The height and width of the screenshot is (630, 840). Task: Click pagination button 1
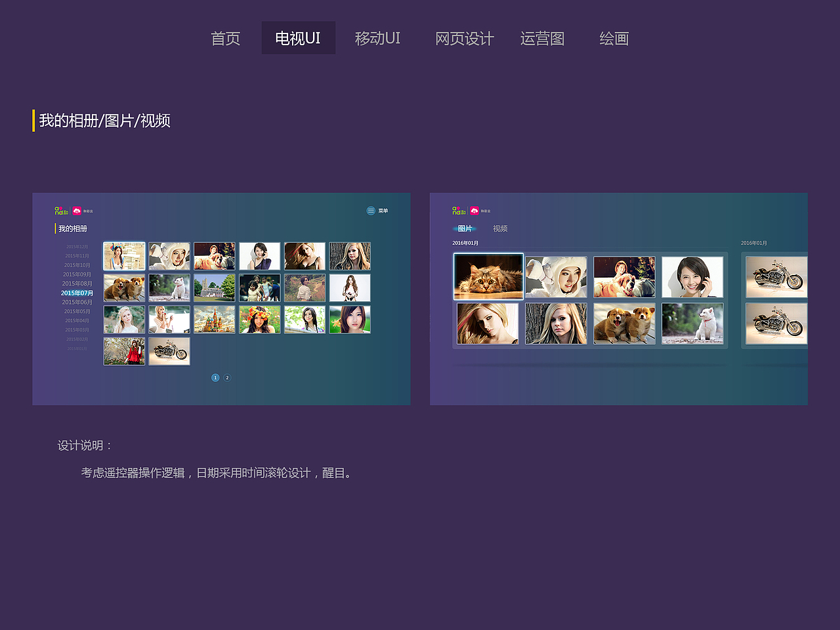(x=215, y=377)
